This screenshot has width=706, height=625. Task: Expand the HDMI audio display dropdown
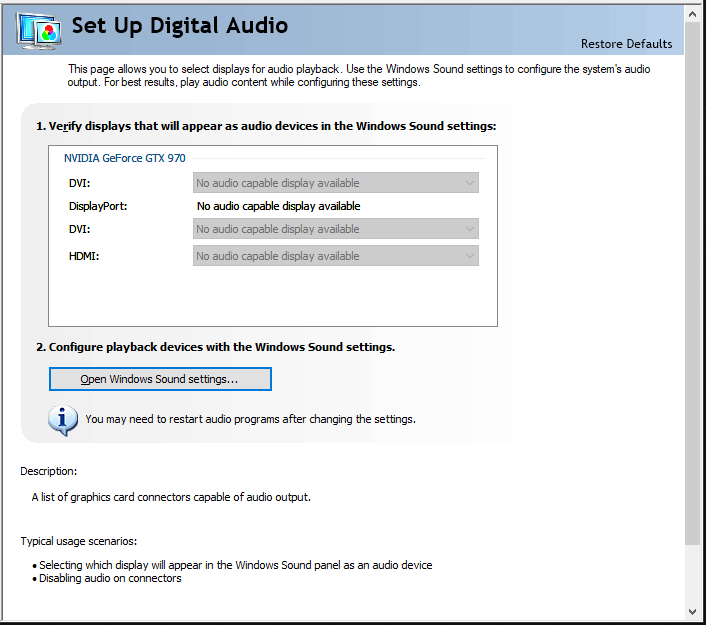(336, 256)
